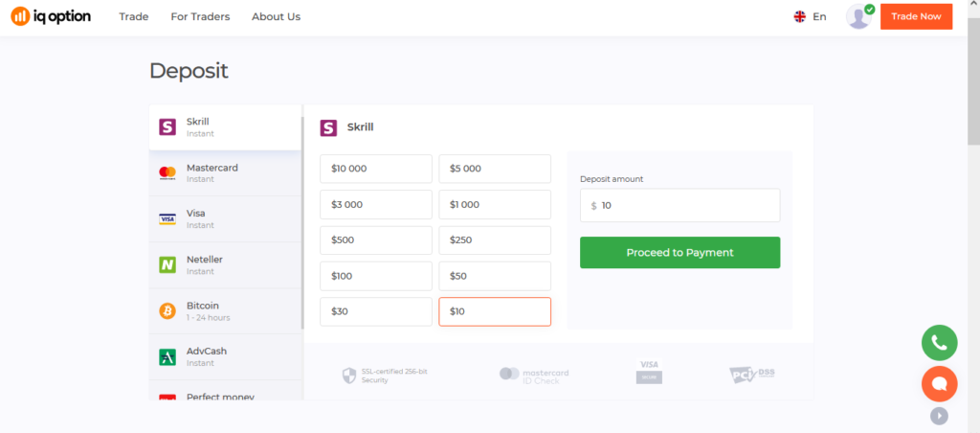Click the IQ Option logo
This screenshot has height=433, width=980.
click(x=51, y=16)
